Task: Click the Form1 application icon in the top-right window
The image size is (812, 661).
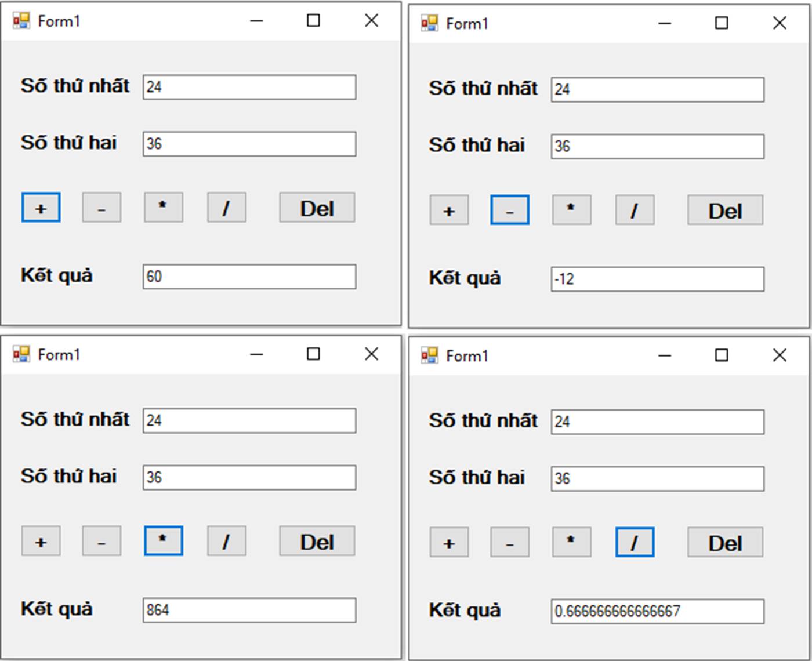Action: [429, 23]
